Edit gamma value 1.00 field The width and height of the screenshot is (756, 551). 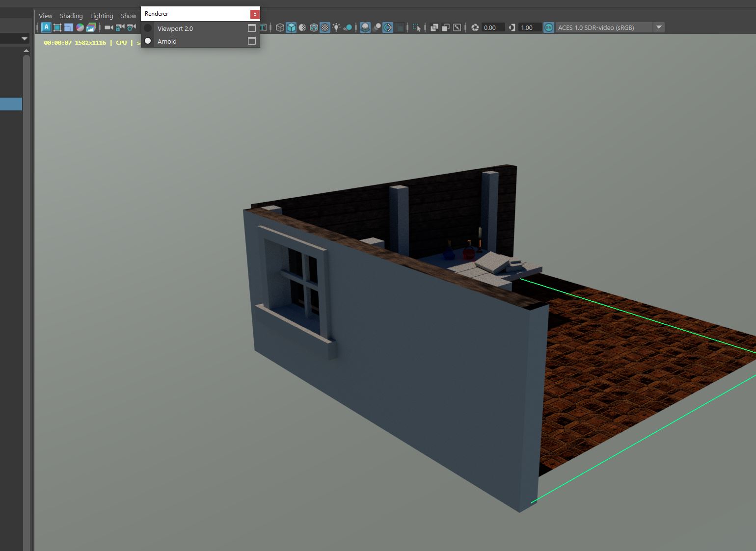coord(530,27)
